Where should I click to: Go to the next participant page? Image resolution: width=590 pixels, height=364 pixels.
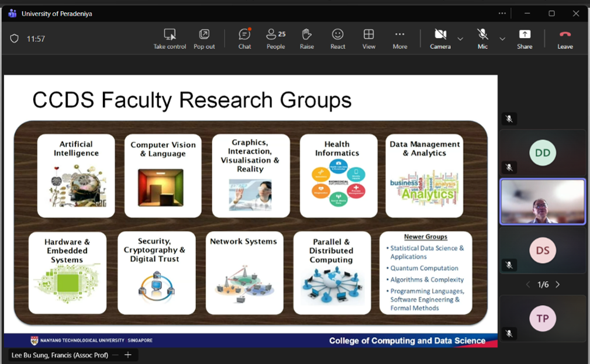(557, 284)
